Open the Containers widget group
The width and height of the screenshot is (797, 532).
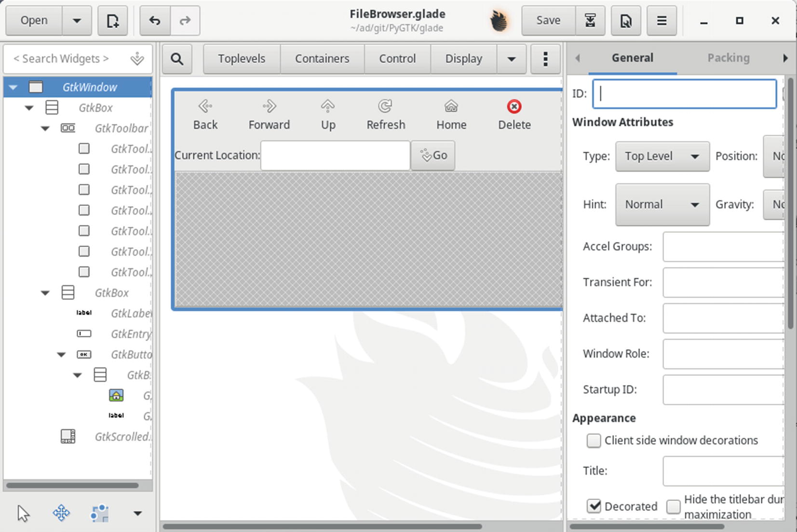click(322, 59)
